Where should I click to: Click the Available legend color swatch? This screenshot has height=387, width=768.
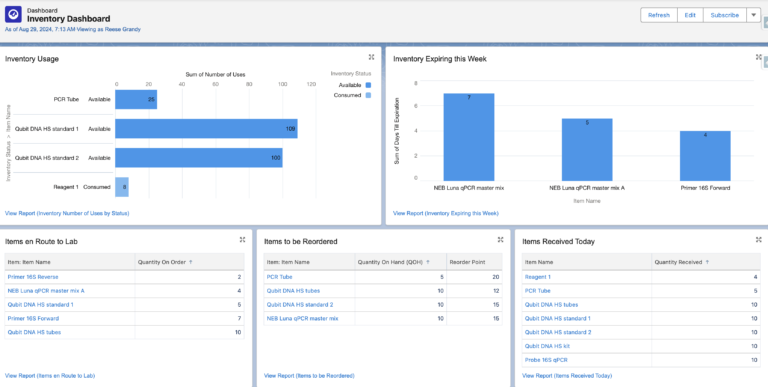tap(368, 85)
